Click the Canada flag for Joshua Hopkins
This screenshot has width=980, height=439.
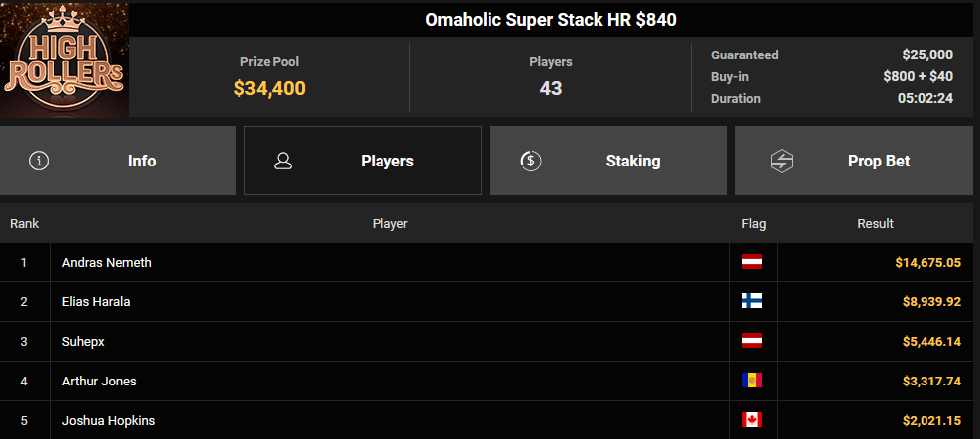752,420
